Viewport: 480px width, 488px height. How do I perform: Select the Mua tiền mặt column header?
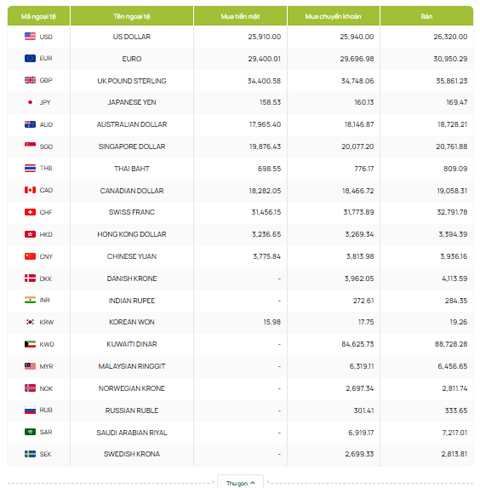click(240, 16)
